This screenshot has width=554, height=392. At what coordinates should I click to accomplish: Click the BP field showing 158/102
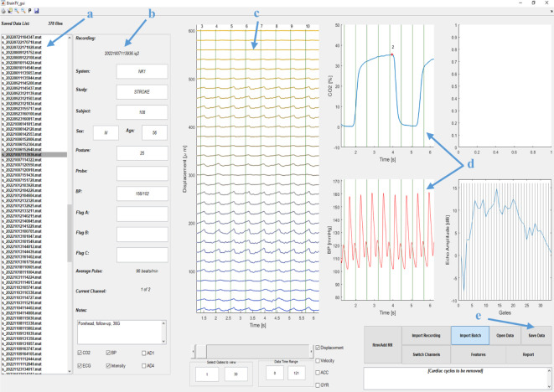(142, 193)
